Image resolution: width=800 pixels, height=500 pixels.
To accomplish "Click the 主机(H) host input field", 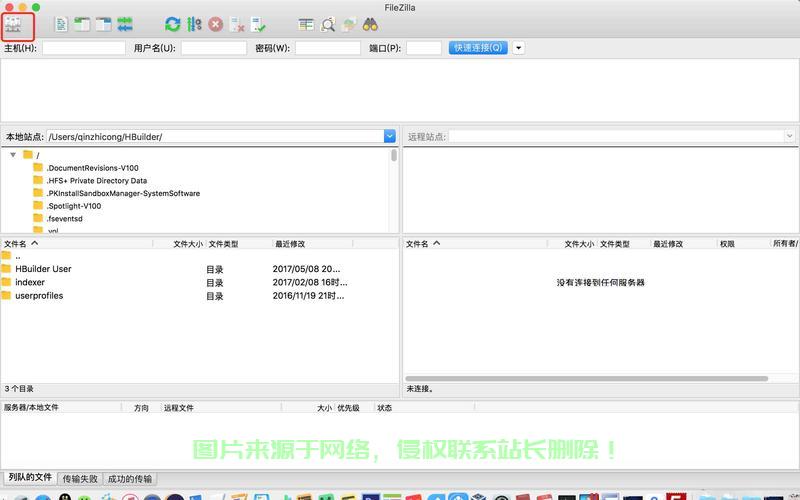I will pos(84,48).
